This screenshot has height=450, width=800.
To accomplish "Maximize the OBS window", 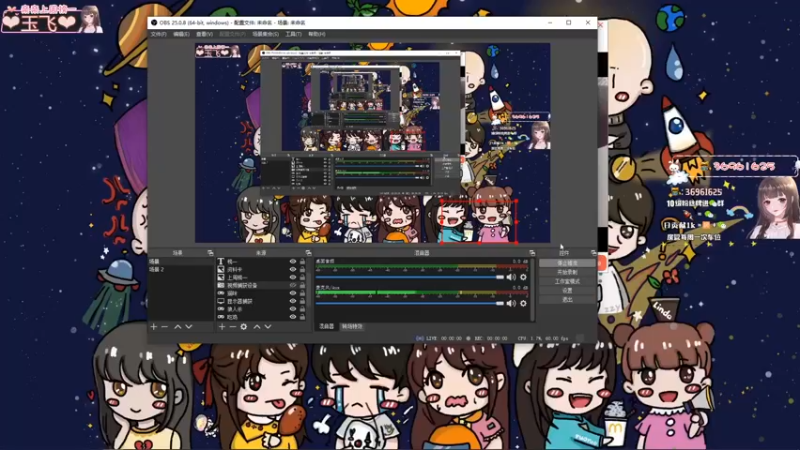I will [568, 23].
